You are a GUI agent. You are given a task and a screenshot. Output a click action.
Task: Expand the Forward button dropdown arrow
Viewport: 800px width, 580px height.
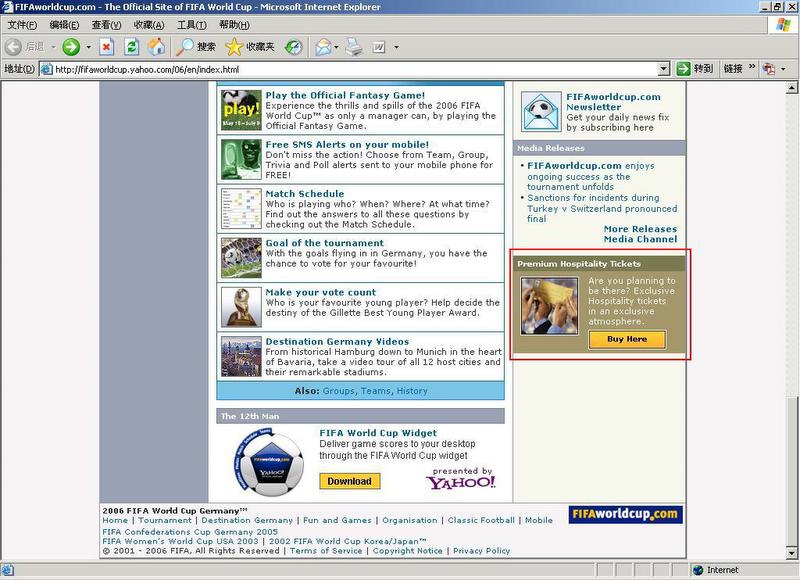pyautogui.click(x=88, y=47)
